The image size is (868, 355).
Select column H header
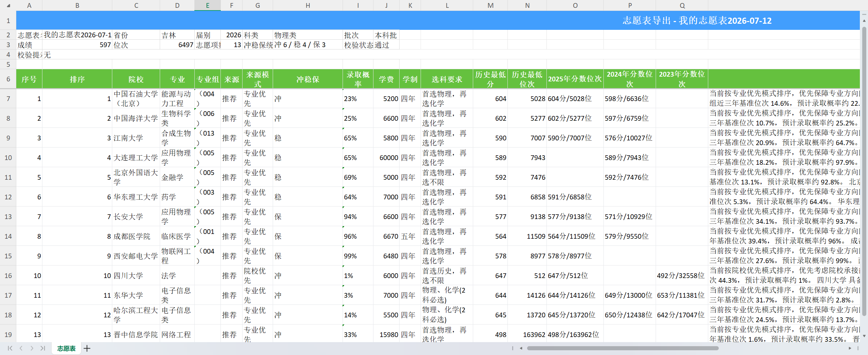(x=308, y=5)
